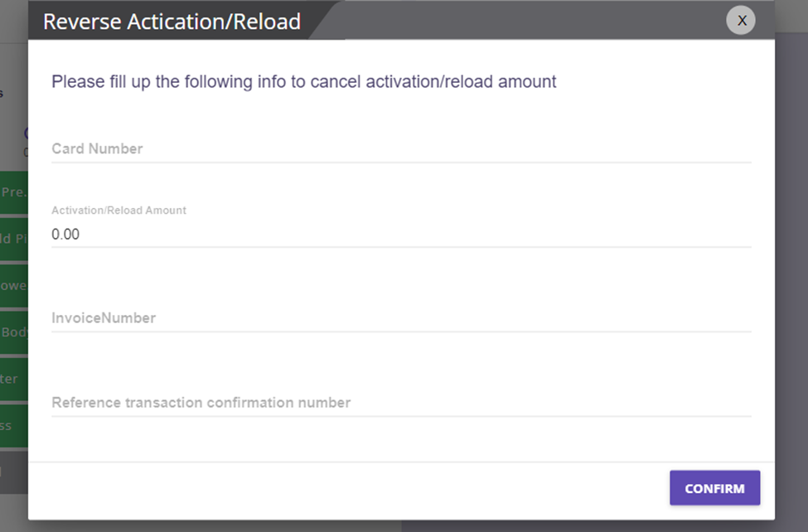Viewport: 808px width, 532px height.
Task: Focus the InvoiceNumber input field
Action: (401, 318)
